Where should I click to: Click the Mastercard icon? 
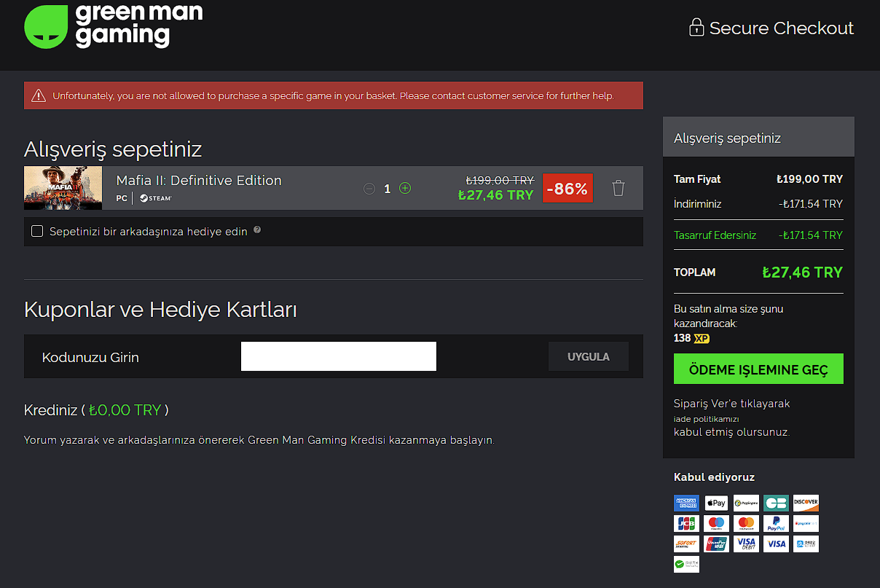tap(746, 523)
